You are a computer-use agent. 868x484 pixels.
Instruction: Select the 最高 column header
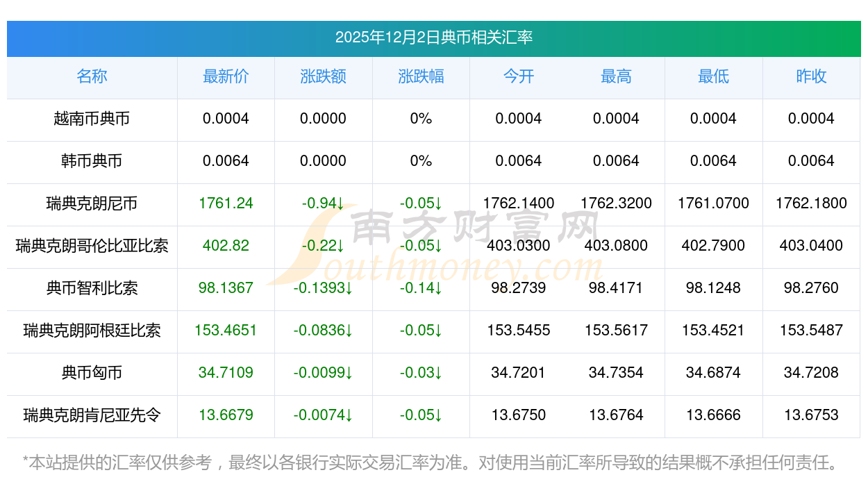[616, 76]
